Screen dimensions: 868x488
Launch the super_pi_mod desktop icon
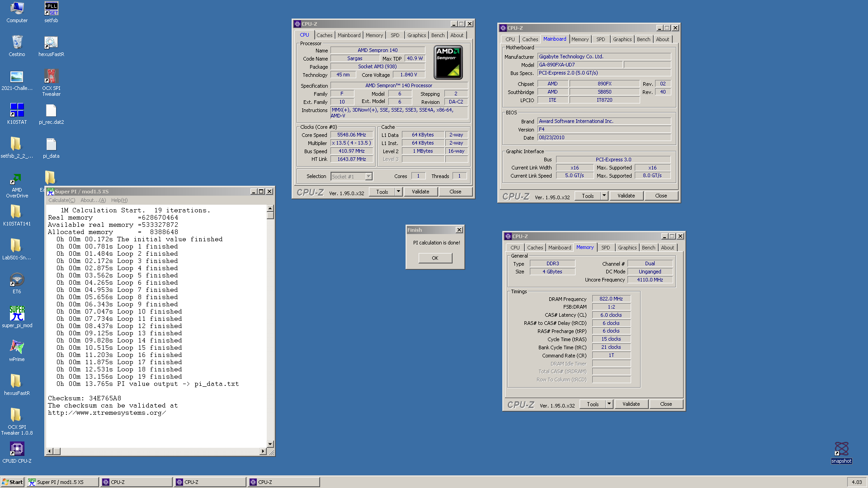pyautogui.click(x=17, y=317)
